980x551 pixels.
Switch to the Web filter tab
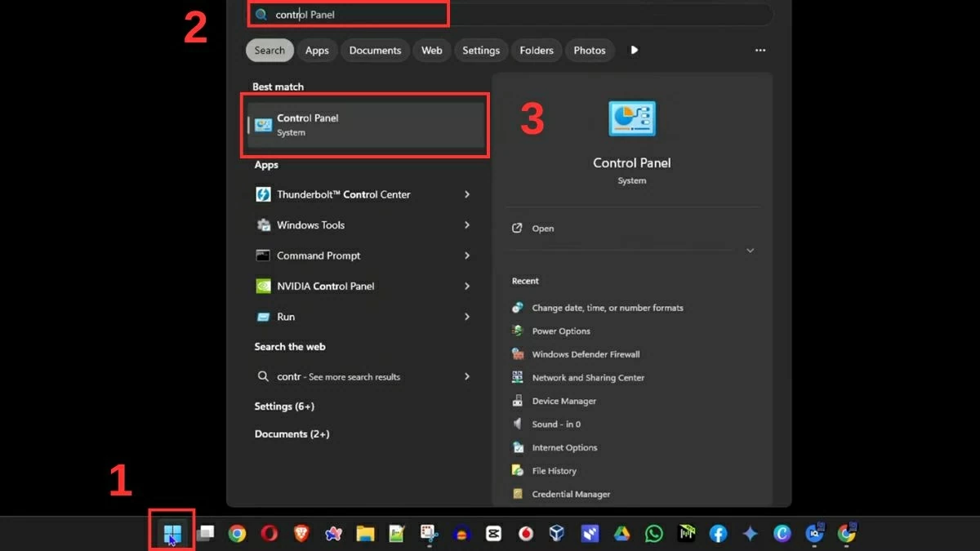(431, 50)
